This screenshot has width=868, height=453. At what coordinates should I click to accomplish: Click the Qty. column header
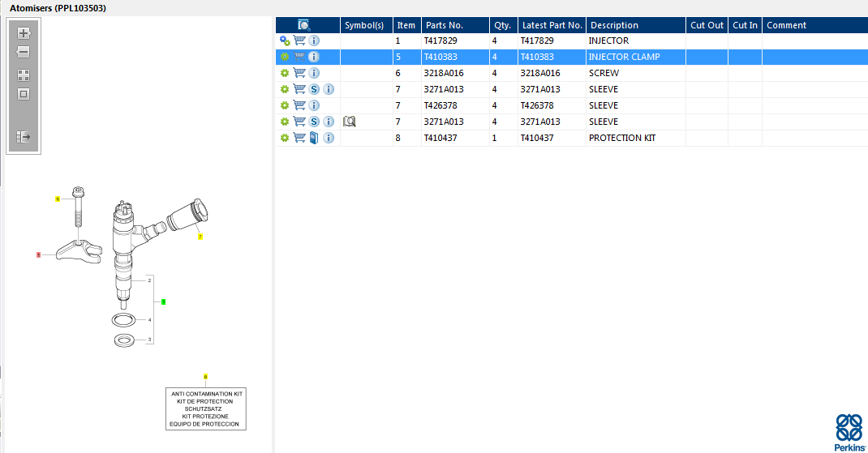coord(502,25)
